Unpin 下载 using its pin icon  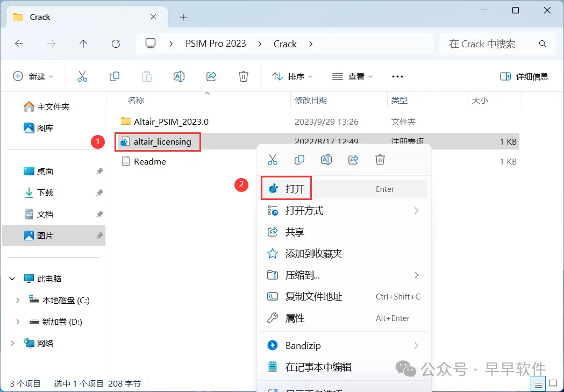click(x=99, y=193)
